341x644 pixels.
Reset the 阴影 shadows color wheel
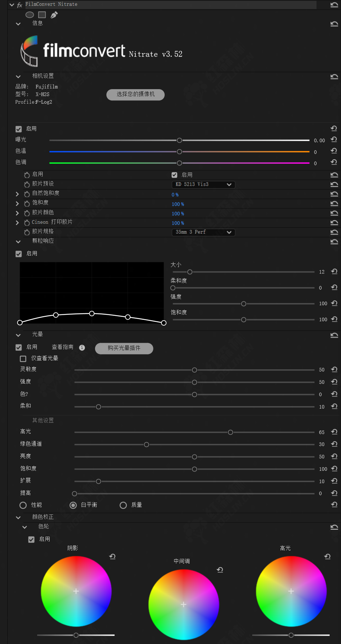(x=113, y=557)
